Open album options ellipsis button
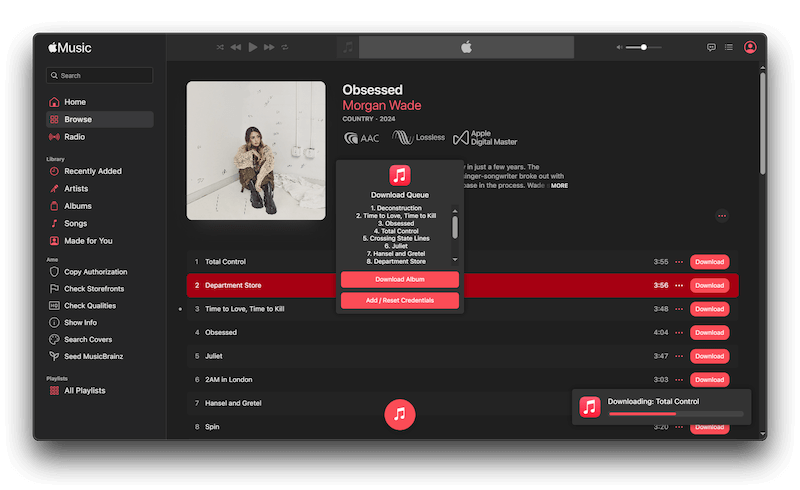 721,216
